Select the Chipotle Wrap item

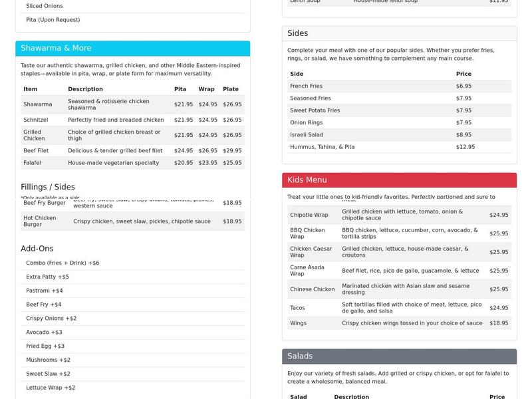click(x=309, y=215)
